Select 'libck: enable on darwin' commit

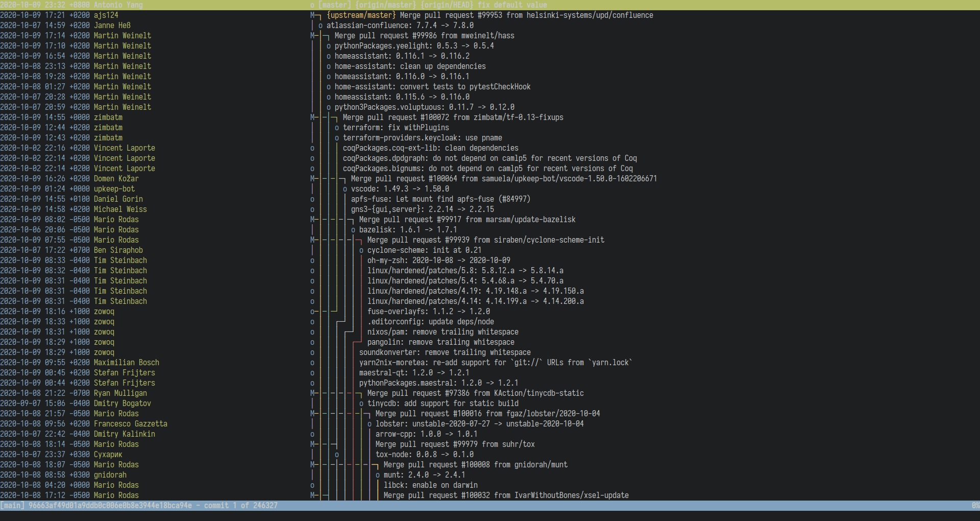coord(490,485)
